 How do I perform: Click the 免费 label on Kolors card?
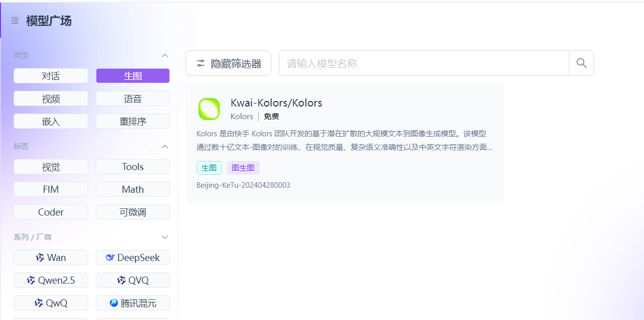click(271, 117)
